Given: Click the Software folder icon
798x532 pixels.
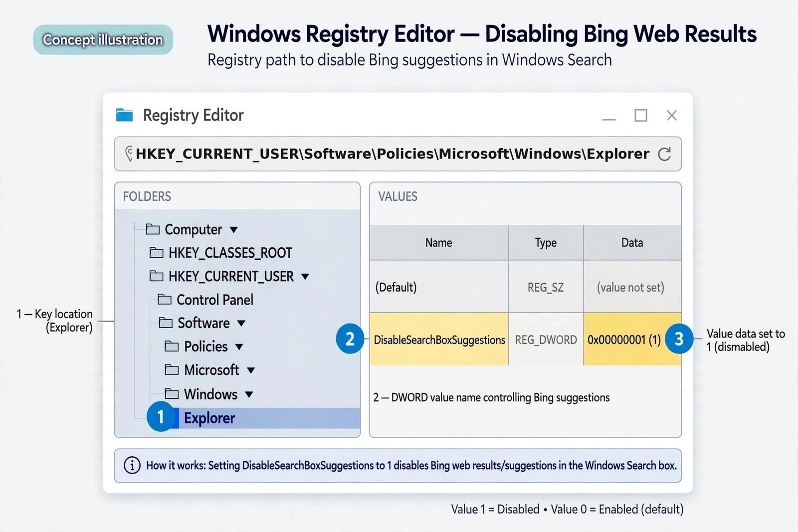Looking at the screenshot, I should (x=166, y=323).
